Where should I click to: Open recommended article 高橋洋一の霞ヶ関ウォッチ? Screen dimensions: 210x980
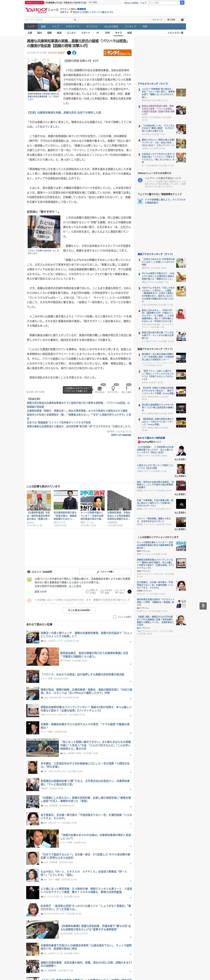(x=86, y=635)
